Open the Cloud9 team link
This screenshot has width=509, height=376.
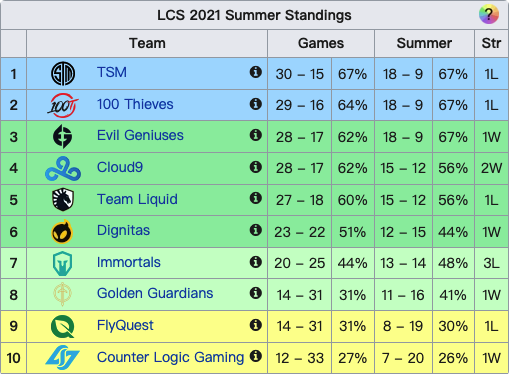click(x=120, y=167)
